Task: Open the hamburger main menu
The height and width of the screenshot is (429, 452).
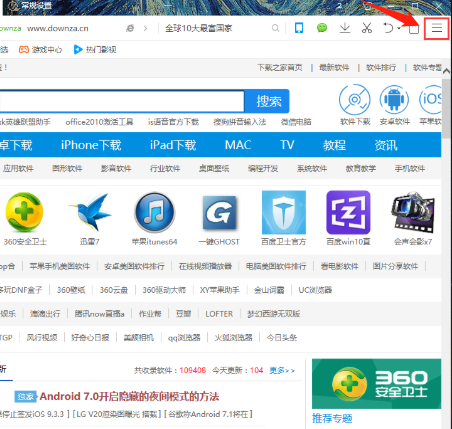Action: click(437, 29)
